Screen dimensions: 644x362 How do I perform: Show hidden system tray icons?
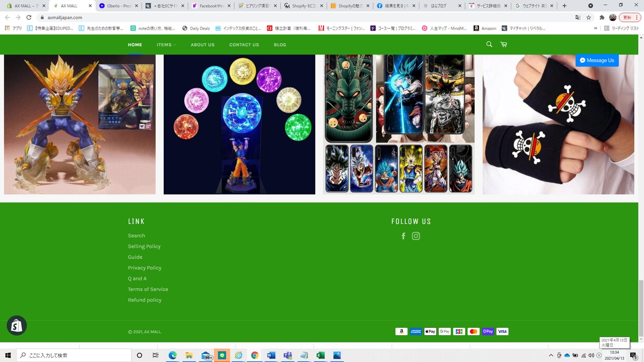coord(551,355)
